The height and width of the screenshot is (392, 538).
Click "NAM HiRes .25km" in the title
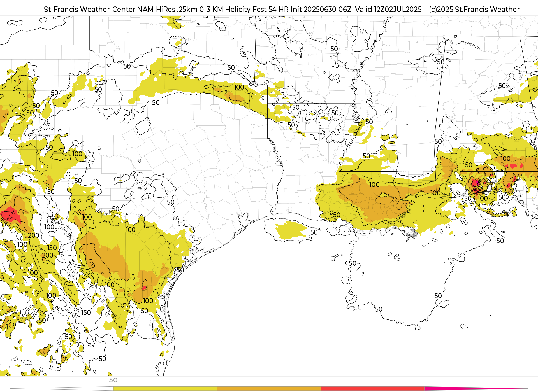(167, 10)
